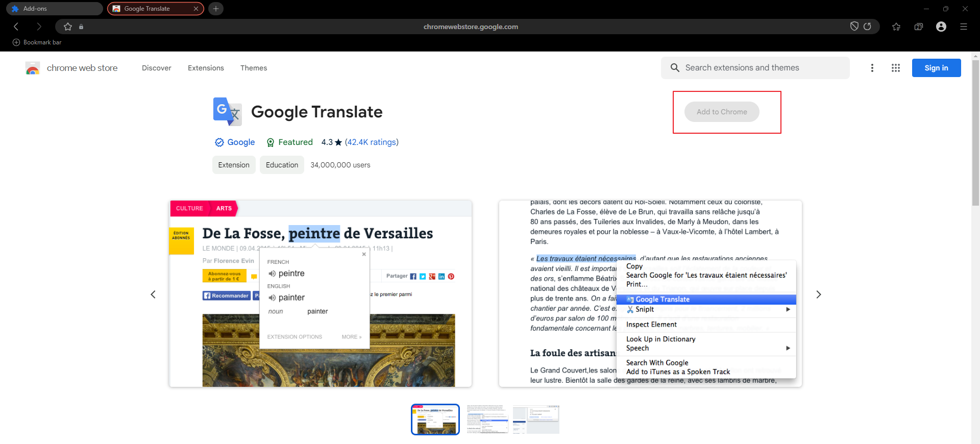Open the three-dot more options menu
980x444 pixels.
tap(872, 68)
